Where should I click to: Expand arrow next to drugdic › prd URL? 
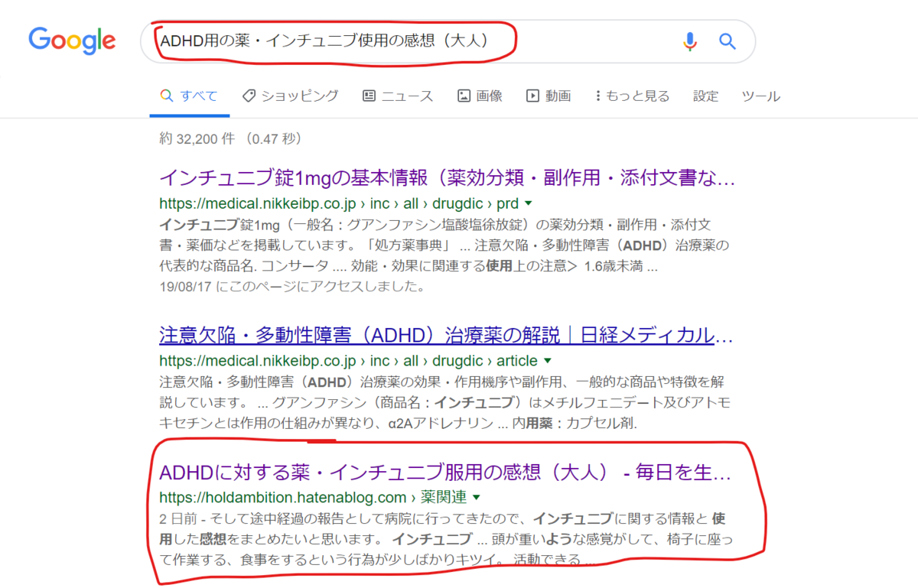[529, 204]
